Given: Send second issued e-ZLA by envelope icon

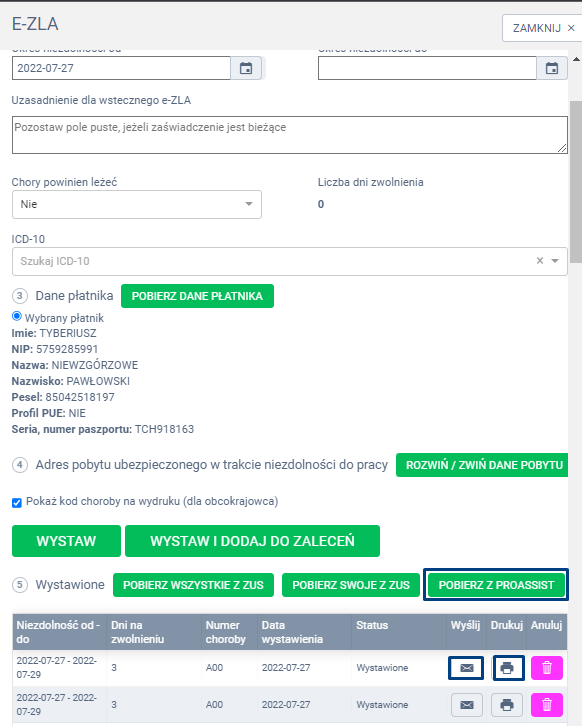Looking at the screenshot, I should tap(466, 705).
